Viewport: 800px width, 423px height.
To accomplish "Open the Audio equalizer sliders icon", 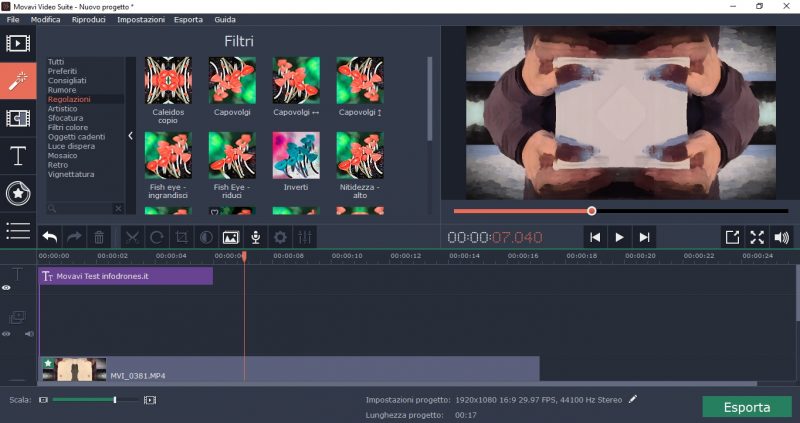I will click(x=305, y=237).
